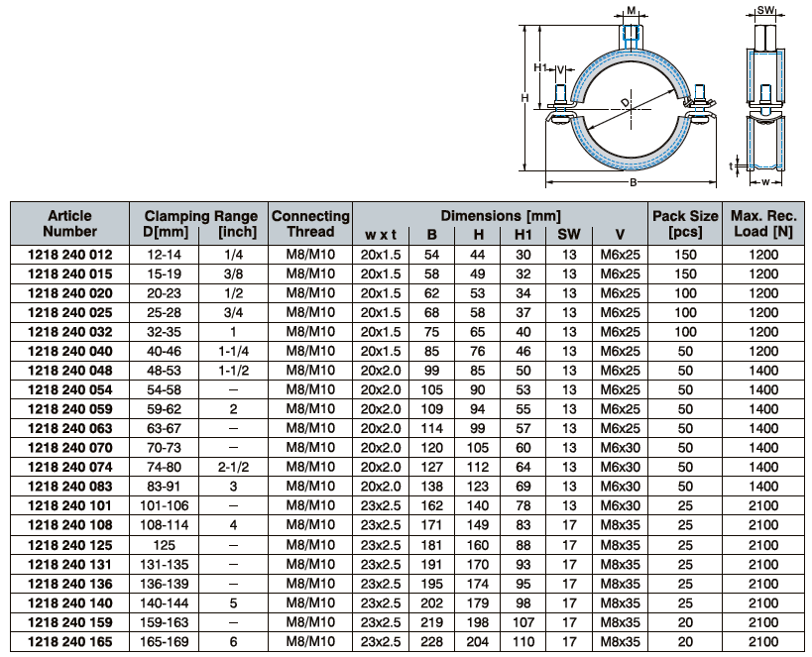Click the Max. Rec. Load [N] header
Image resolution: width=812 pixels, height=657 pixels.
pos(763,223)
